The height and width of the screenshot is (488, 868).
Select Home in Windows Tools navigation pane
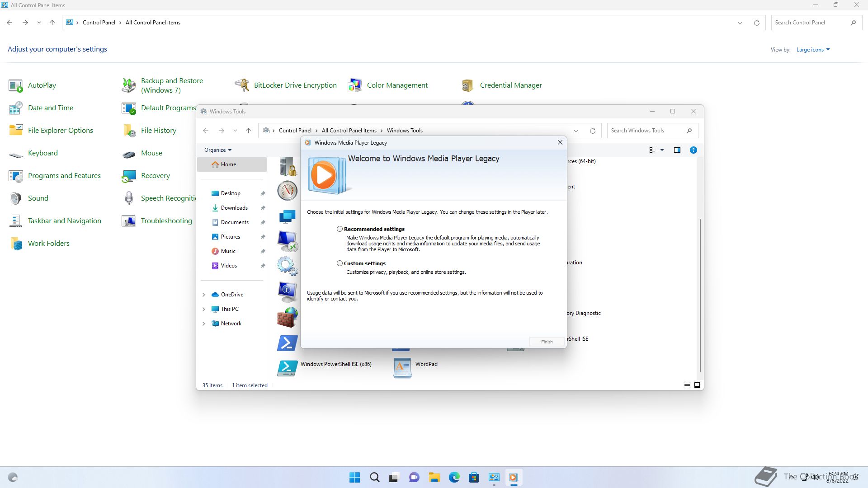(x=232, y=164)
